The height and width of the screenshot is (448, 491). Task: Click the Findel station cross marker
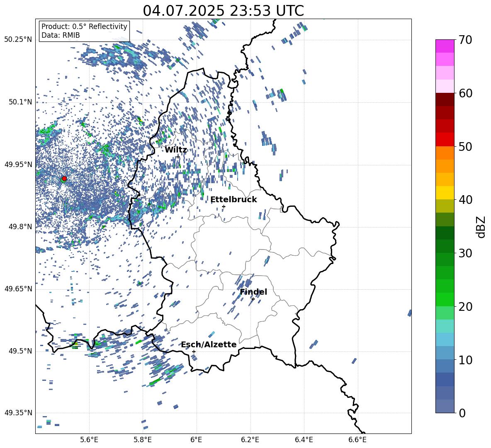(x=253, y=299)
